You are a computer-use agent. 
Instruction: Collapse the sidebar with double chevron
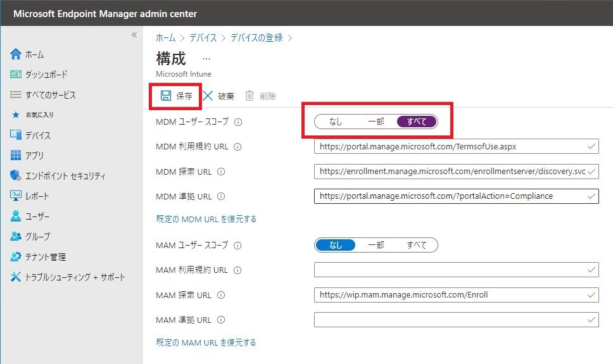point(134,35)
